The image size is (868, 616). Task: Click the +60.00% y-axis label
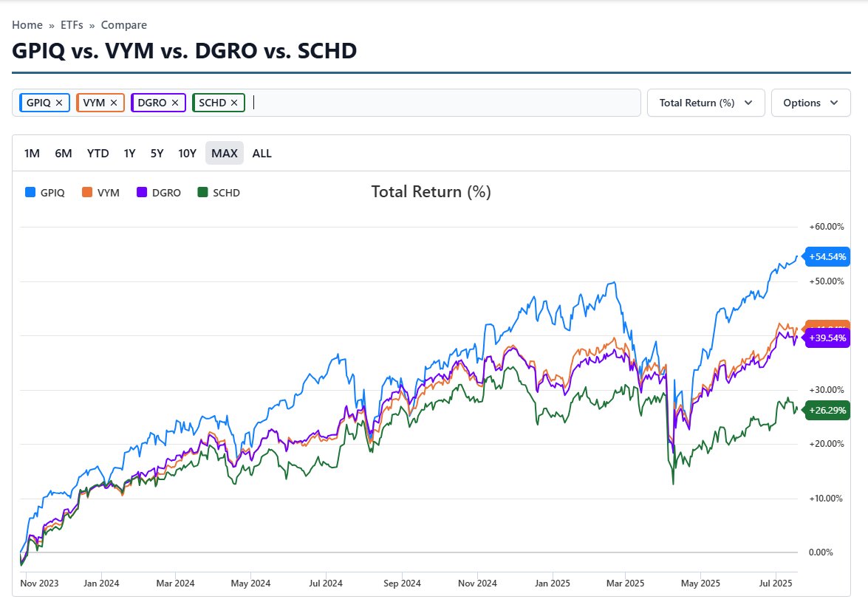pyautogui.click(x=827, y=227)
